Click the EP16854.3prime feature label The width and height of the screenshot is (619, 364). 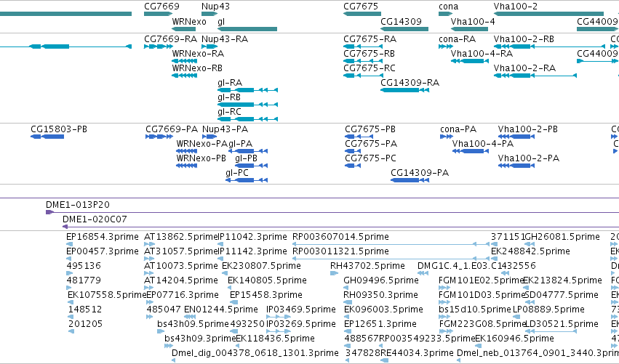pos(103,237)
